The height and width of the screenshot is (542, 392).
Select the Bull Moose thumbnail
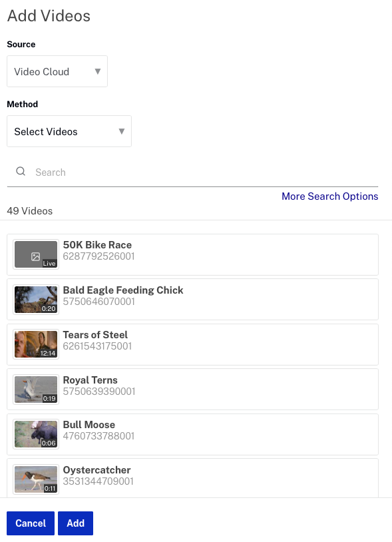click(x=36, y=434)
